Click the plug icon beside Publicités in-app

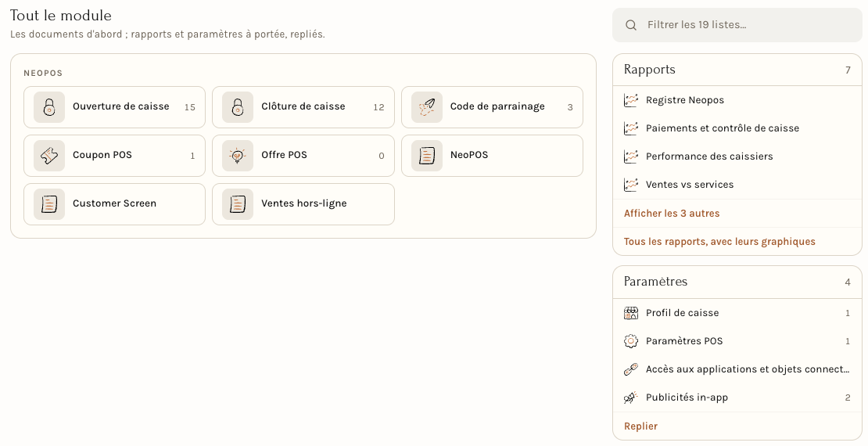point(631,397)
